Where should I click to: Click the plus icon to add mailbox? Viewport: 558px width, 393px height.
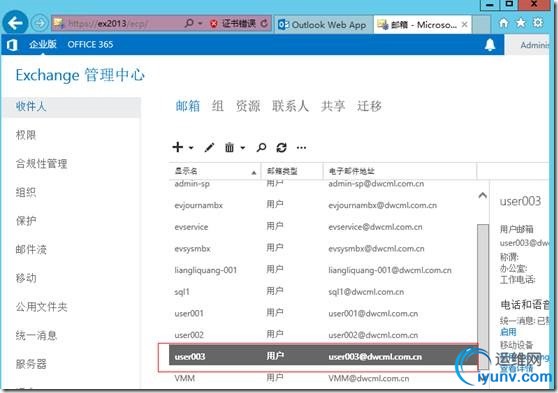click(178, 147)
